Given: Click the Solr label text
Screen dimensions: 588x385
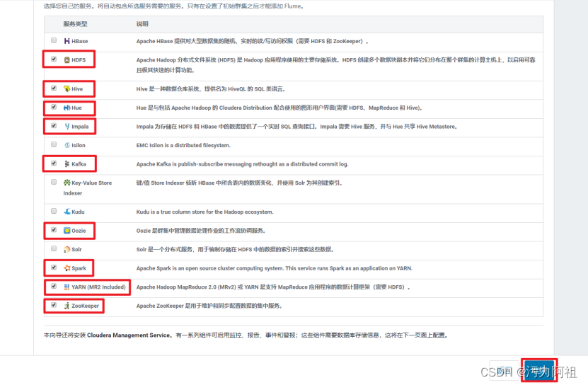Looking at the screenshot, I should click(x=76, y=249).
